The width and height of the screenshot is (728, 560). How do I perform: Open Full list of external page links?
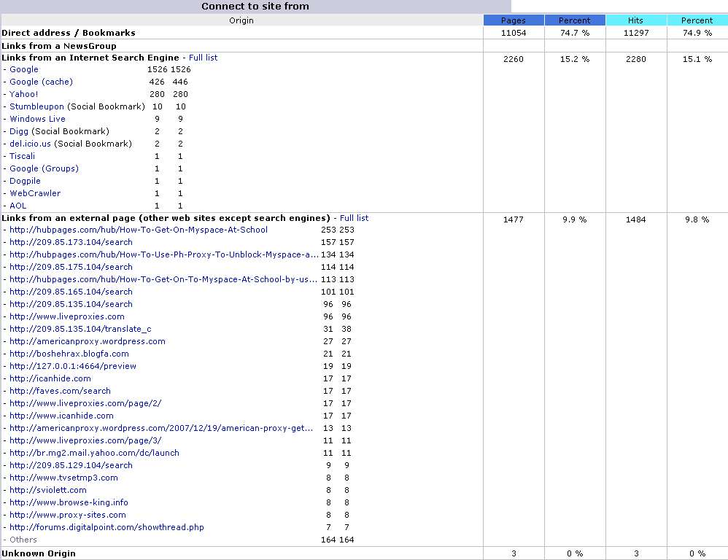pyautogui.click(x=354, y=218)
